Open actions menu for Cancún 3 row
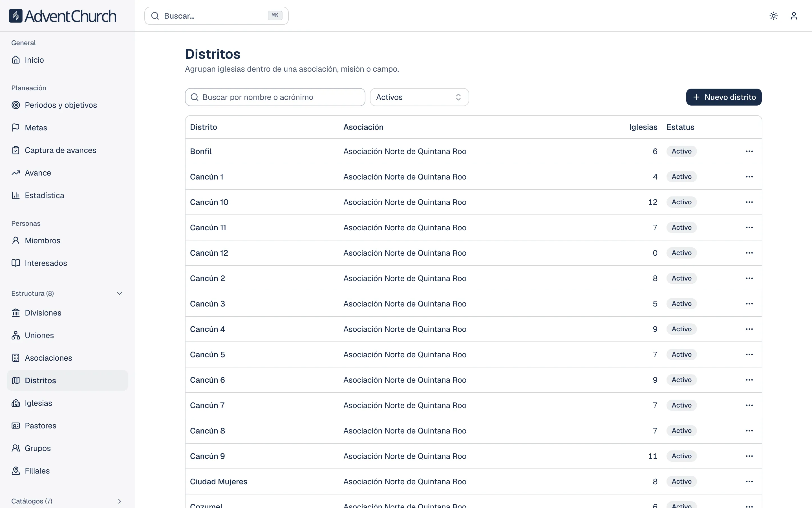This screenshot has width=812, height=508. point(749,304)
